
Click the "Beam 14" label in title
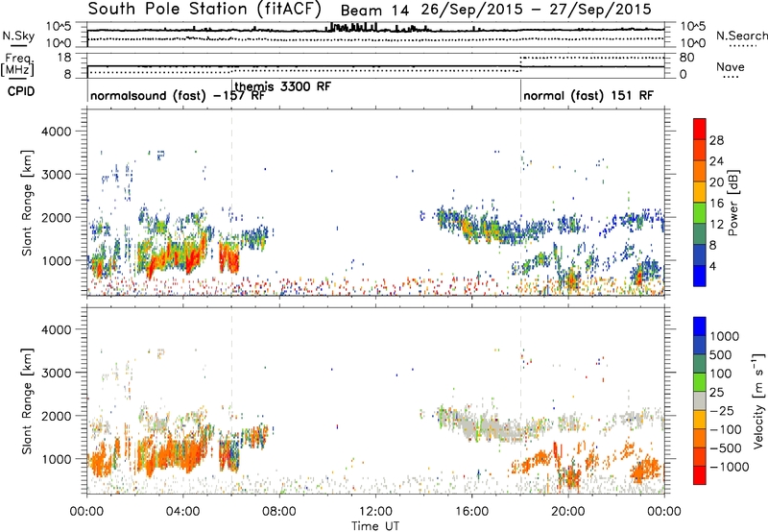[374, 11]
